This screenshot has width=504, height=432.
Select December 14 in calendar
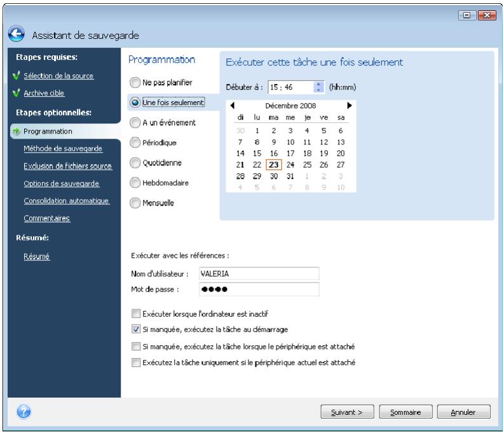coord(240,153)
